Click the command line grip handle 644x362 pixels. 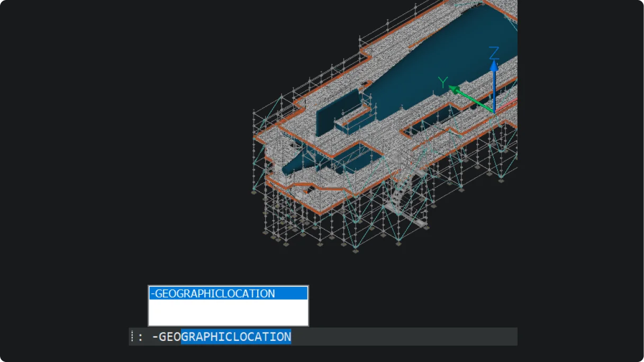pyautogui.click(x=132, y=337)
